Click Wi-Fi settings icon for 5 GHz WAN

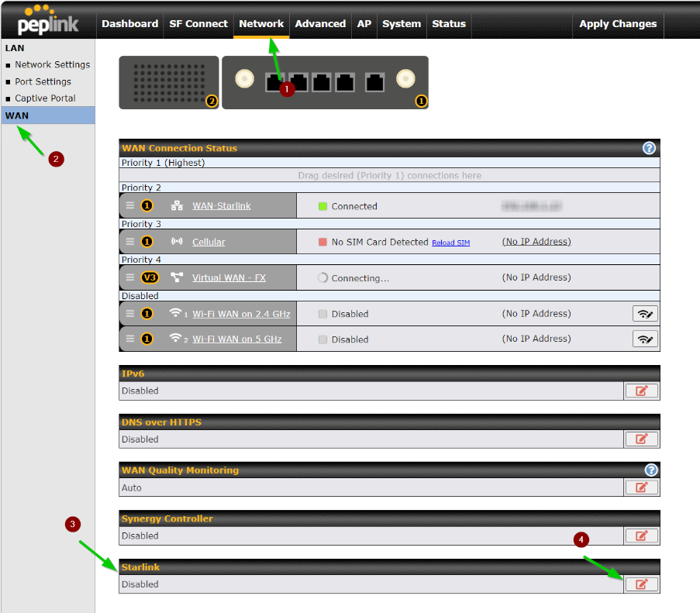tap(645, 339)
